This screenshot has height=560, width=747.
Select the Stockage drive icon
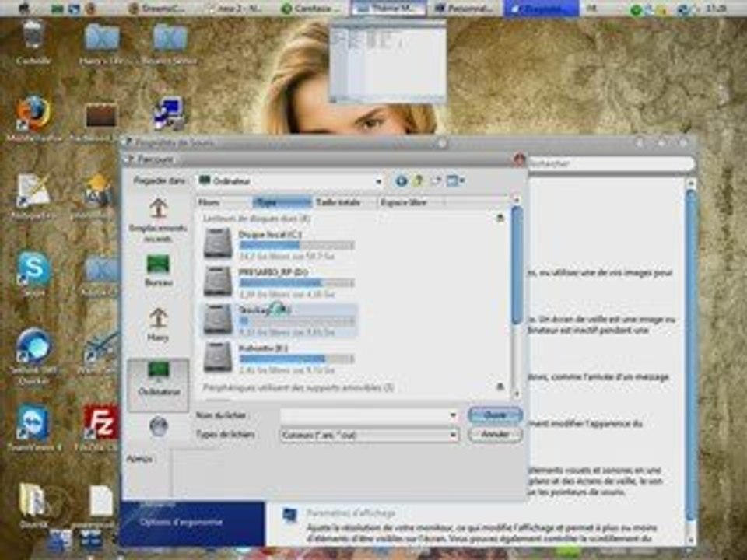218,319
